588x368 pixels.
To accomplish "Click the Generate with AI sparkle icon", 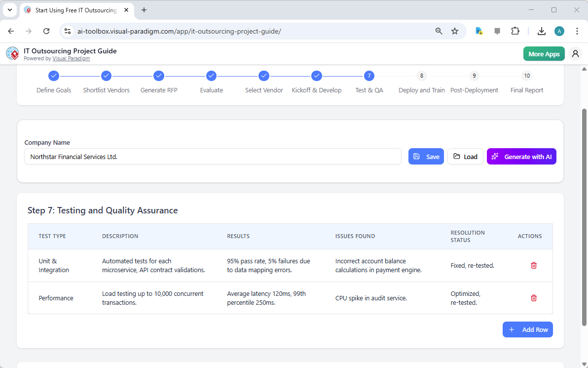I will tap(495, 156).
